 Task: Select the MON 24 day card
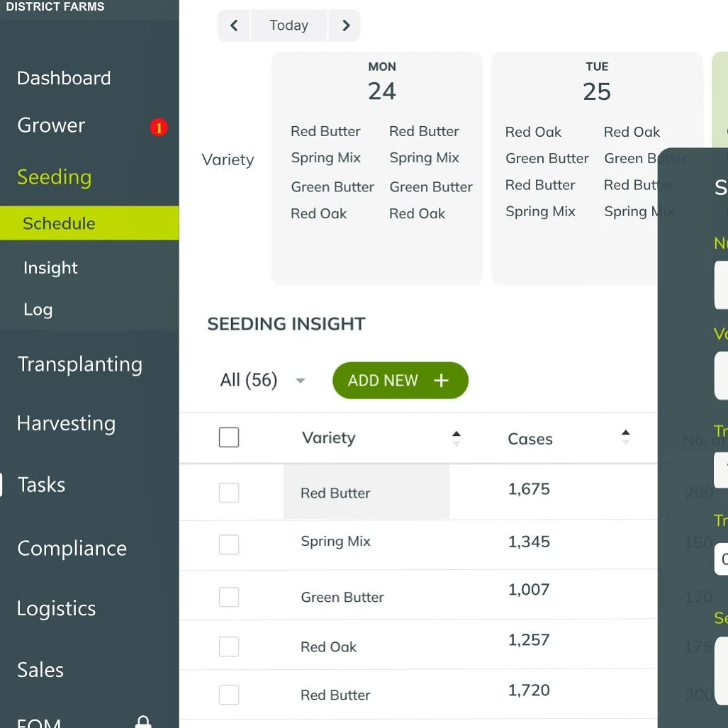coord(377,168)
